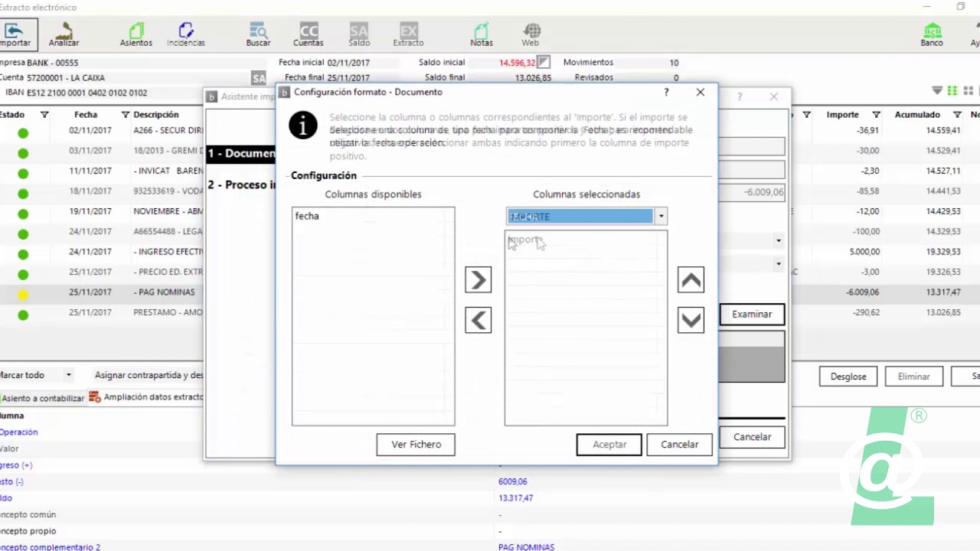980x551 pixels.
Task: Open the lower dropdown arrow in the Asistente window
Action: pos(778,264)
